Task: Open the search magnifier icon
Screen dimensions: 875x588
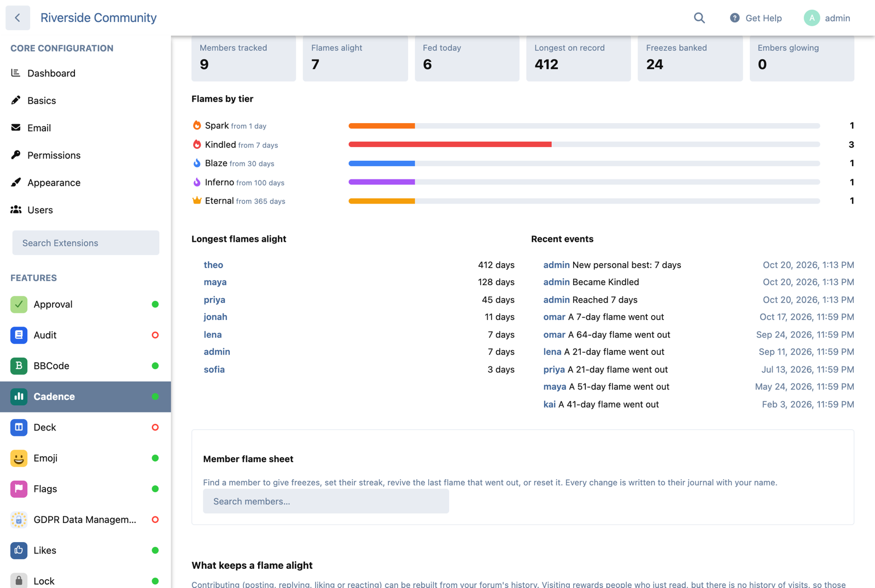Action: (x=699, y=18)
